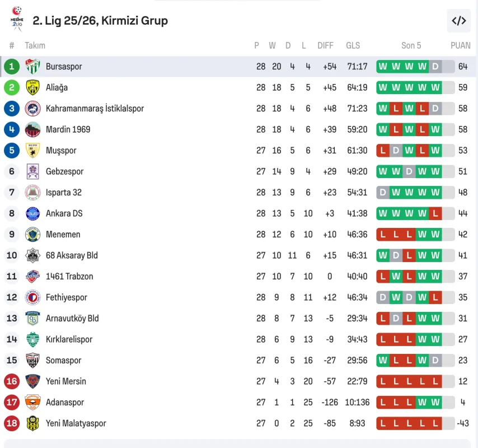Open the Kahramanmaraş İstiklalspor team link

[x=95, y=109]
